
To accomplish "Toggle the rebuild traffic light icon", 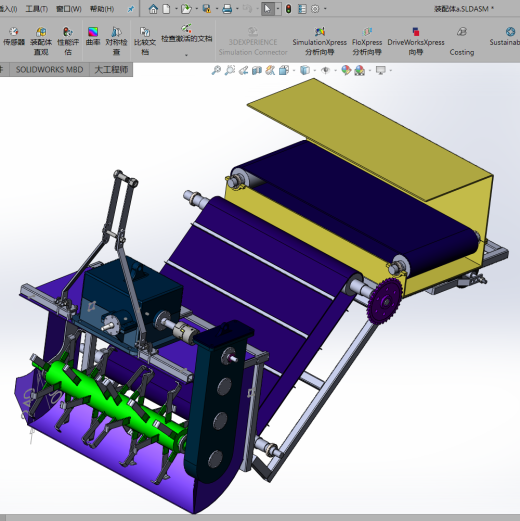I will pos(288,9).
